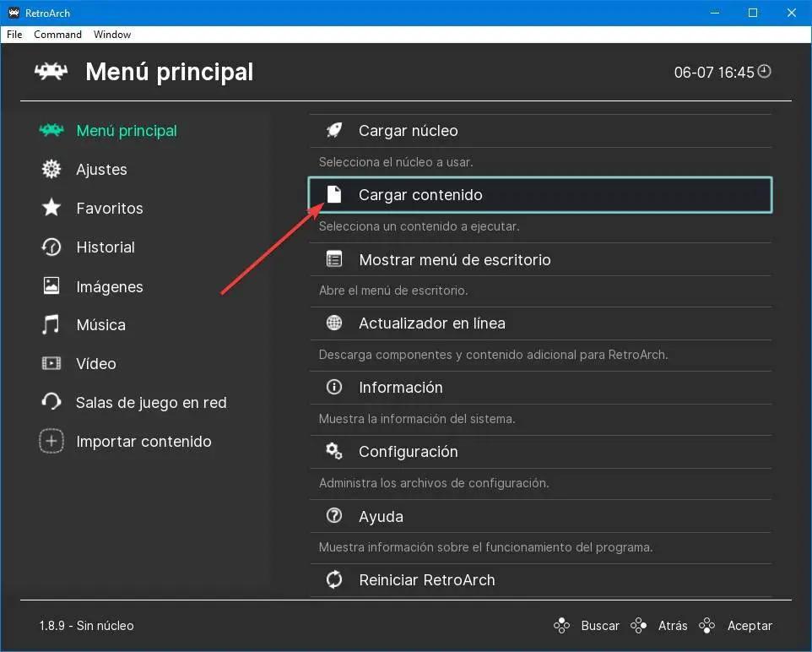Click 'Muestra la información del sistema.' text

pyautogui.click(x=417, y=419)
